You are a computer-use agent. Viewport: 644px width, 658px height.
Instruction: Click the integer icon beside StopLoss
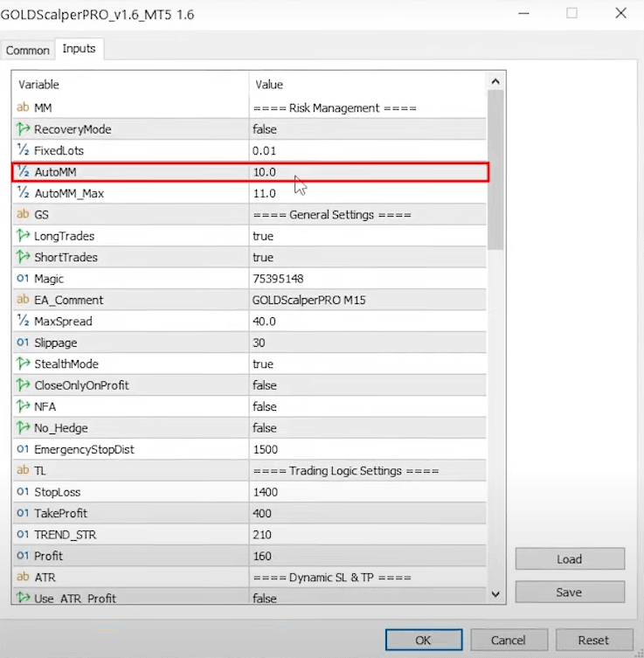point(23,491)
